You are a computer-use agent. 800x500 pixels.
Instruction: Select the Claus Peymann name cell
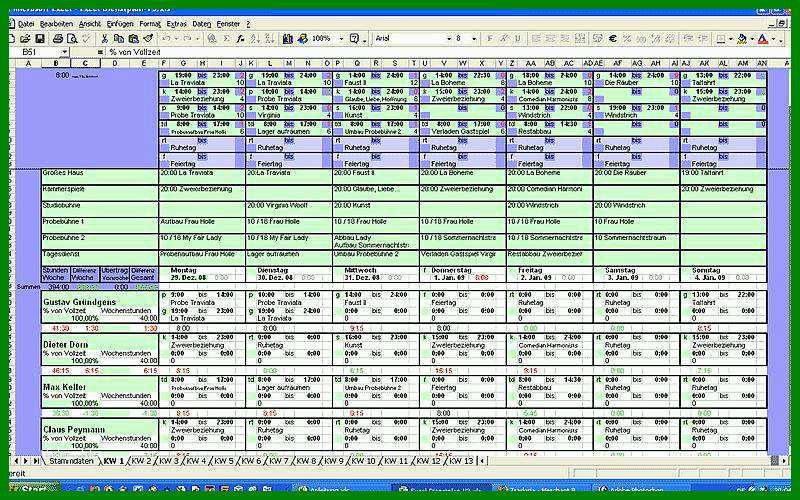99,430
